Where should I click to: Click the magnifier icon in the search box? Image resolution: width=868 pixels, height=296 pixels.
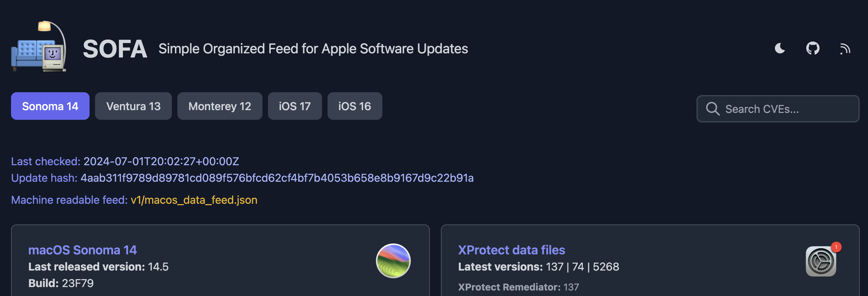[713, 109]
